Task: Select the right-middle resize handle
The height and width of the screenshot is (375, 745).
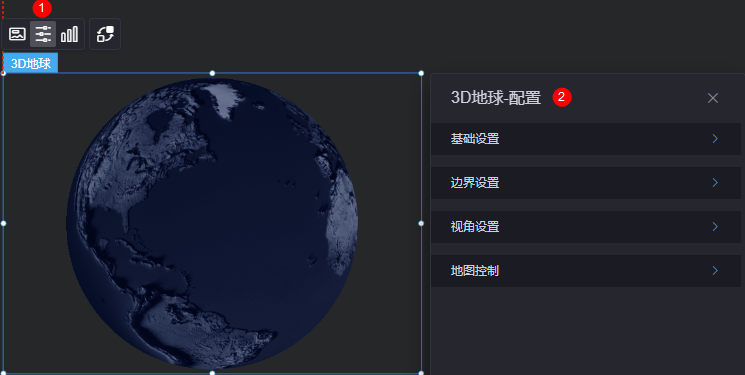Action: click(x=421, y=223)
